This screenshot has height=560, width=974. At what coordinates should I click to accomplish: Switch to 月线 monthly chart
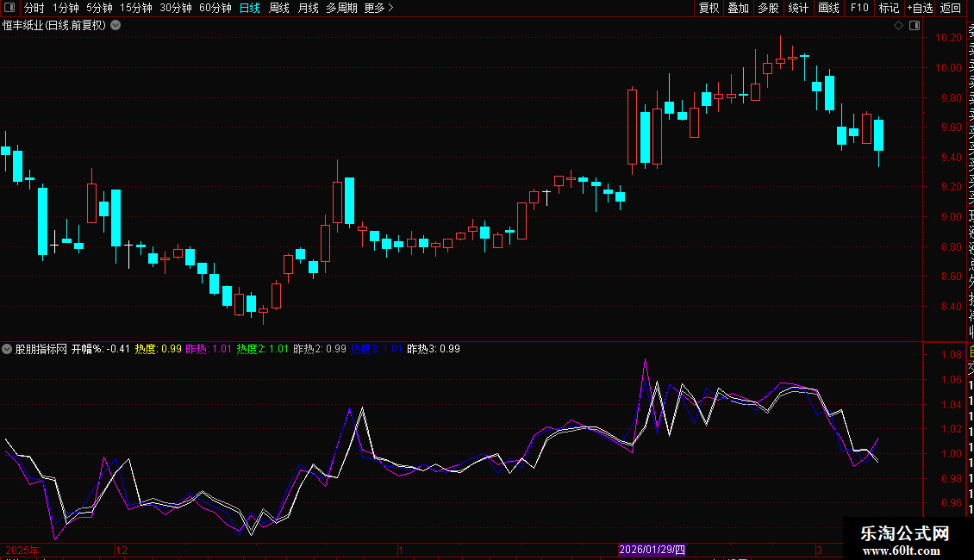coord(308,8)
